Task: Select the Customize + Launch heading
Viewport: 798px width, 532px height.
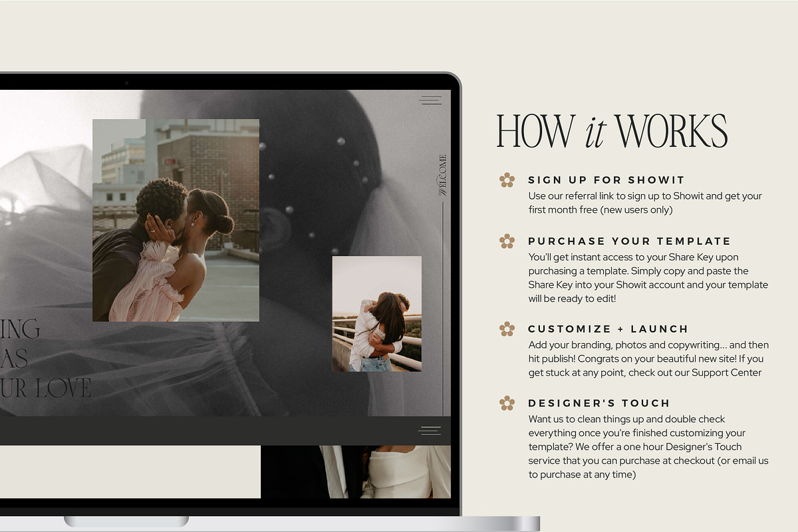Action: pyautogui.click(x=608, y=329)
